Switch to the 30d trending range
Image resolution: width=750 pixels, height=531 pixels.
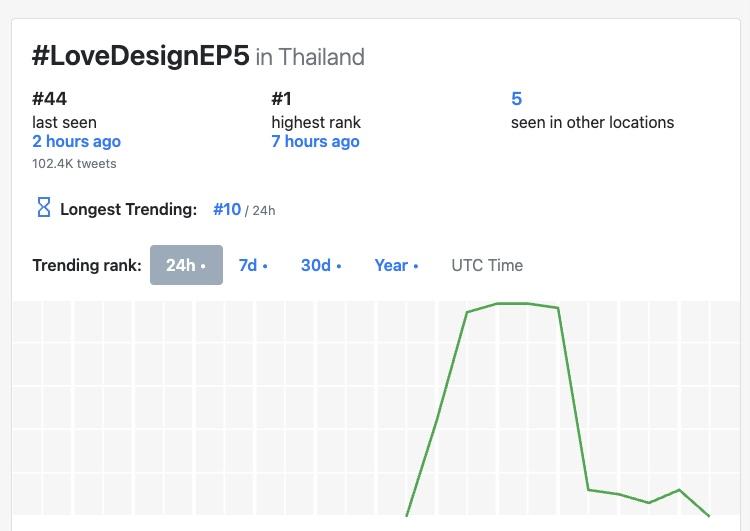321,265
